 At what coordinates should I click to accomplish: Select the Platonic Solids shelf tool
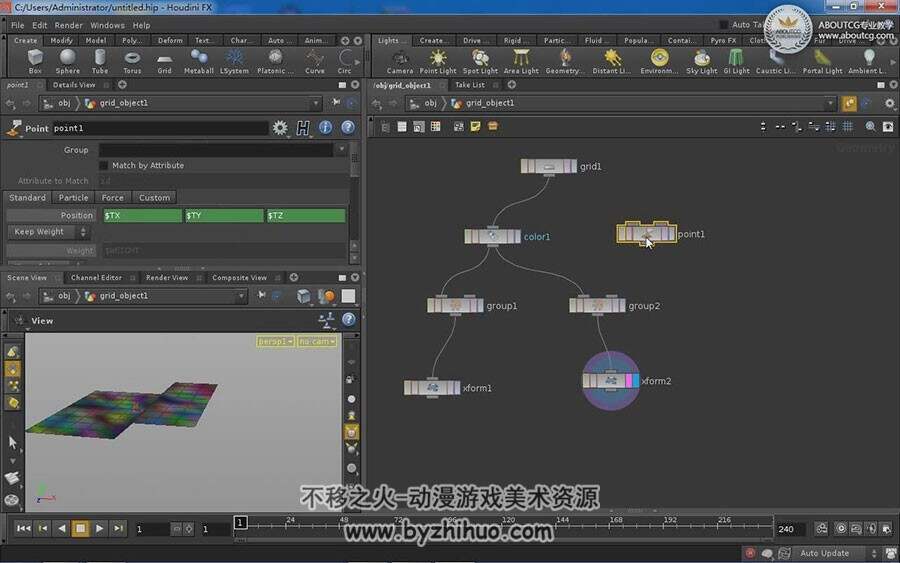[276, 61]
